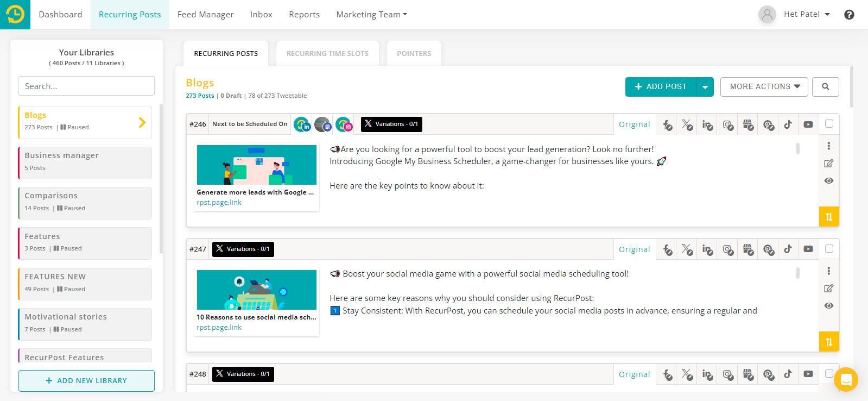Preview post #247 with eye icon
868x401 pixels.
(828, 306)
